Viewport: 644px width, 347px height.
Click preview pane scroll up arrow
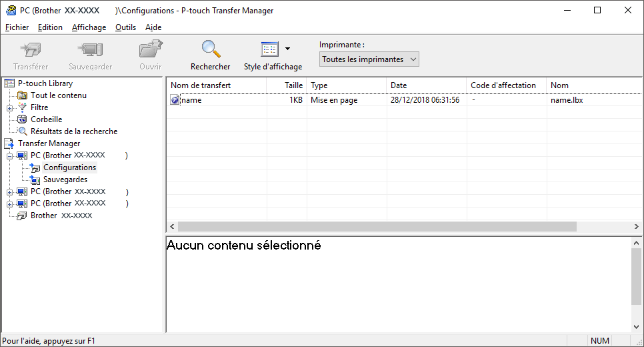pos(636,243)
